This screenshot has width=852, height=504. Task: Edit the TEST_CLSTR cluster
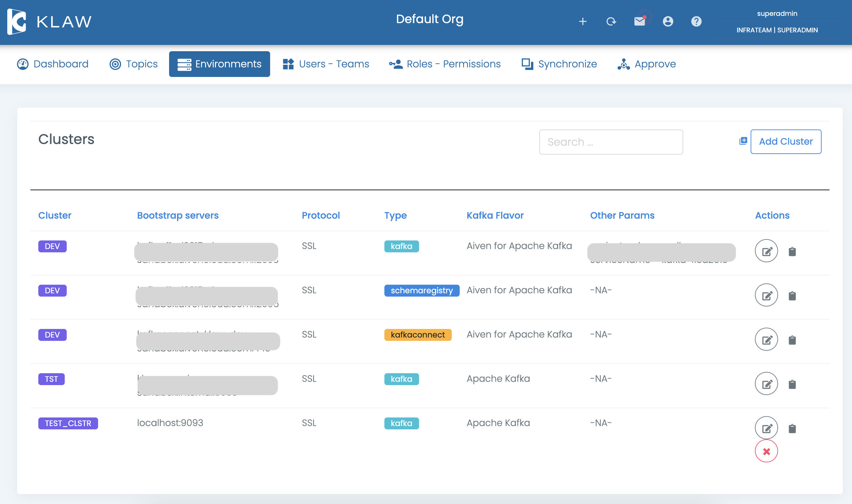pyautogui.click(x=766, y=428)
